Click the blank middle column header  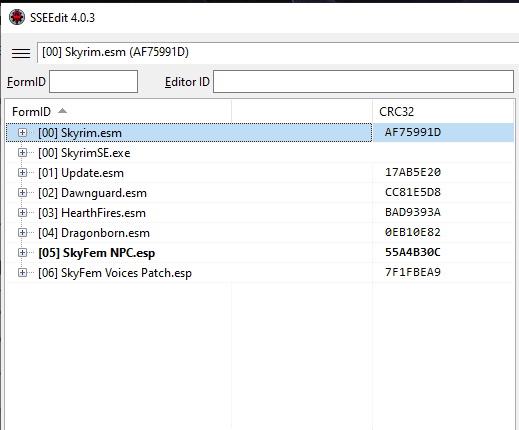coord(302,112)
